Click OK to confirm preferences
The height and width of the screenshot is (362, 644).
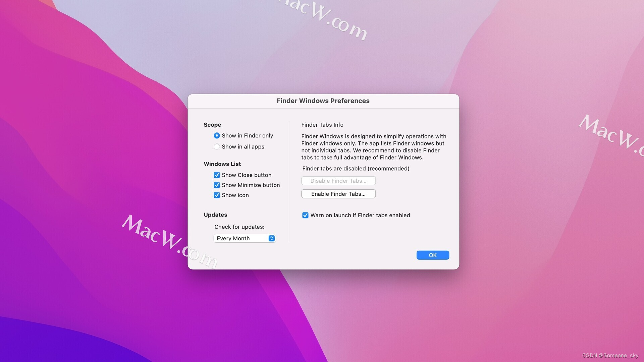click(x=433, y=255)
